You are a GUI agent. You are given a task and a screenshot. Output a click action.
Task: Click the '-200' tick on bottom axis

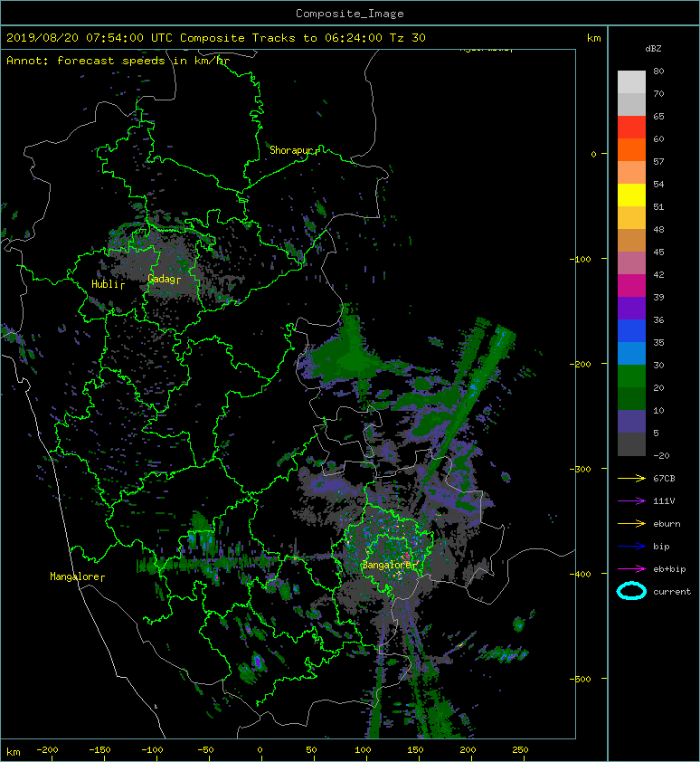tap(47, 750)
